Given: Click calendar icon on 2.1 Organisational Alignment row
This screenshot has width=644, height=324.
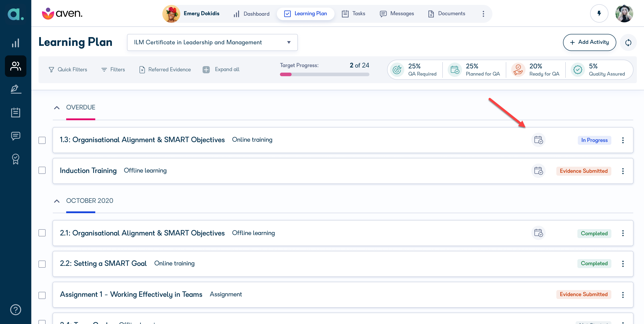Looking at the screenshot, I should pyautogui.click(x=538, y=233).
